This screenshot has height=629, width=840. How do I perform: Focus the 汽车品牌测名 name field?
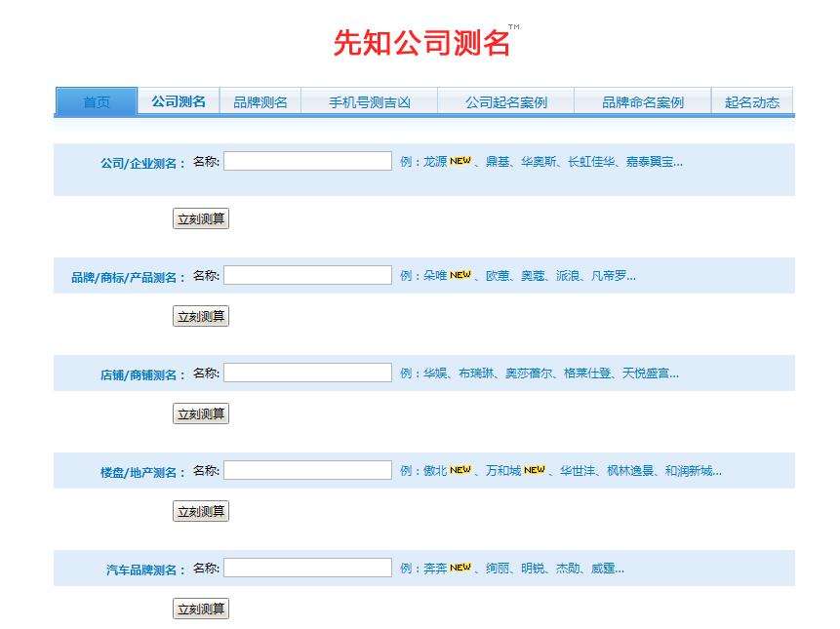coord(307,568)
